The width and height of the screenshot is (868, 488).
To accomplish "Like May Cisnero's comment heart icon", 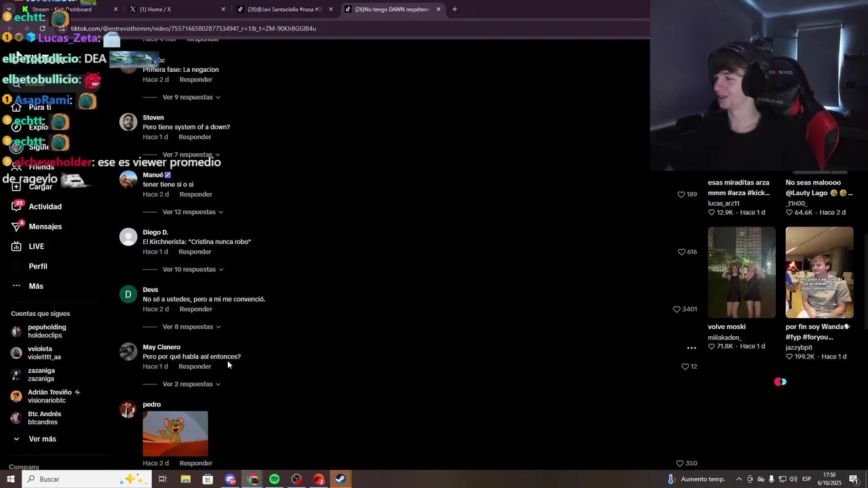I will click(685, 367).
